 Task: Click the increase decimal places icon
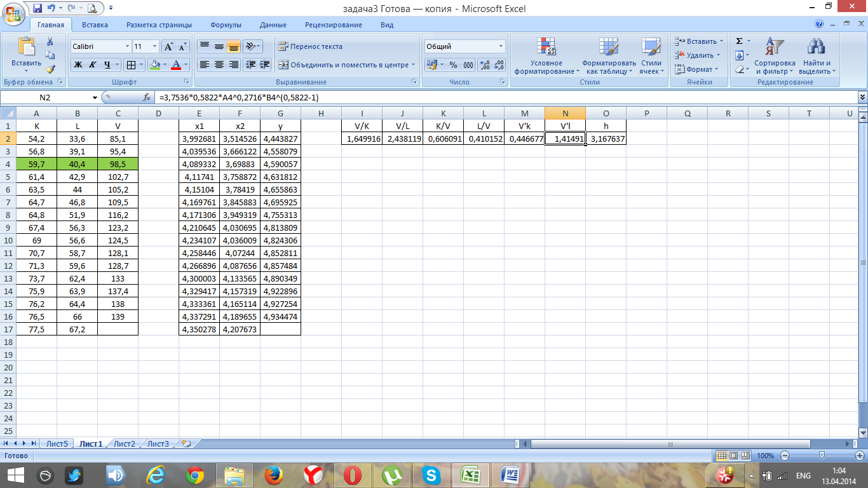pos(484,65)
